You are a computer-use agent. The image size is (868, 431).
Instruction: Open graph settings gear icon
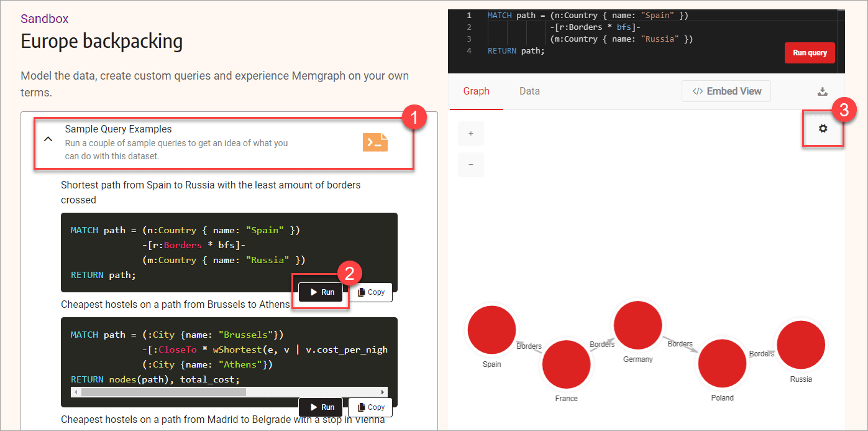click(823, 128)
